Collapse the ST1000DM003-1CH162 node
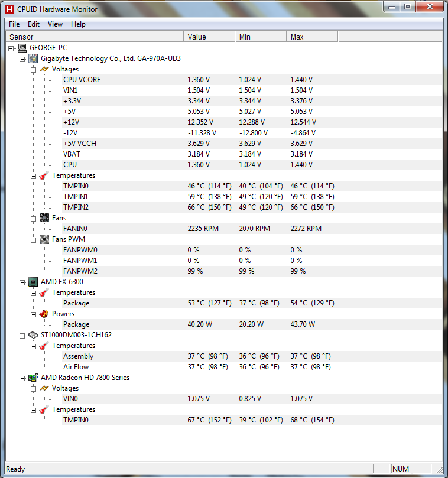Viewport: 448px width, 478px height. point(22,336)
